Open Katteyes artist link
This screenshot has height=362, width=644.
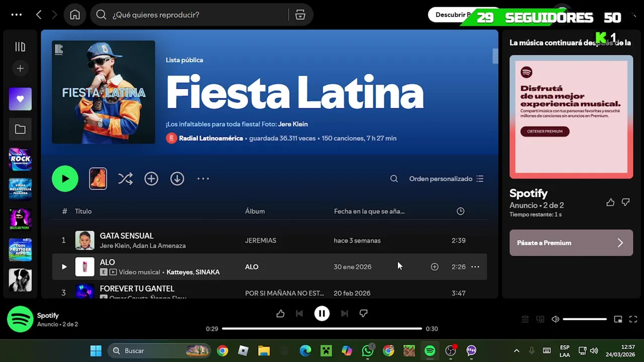pyautogui.click(x=179, y=272)
